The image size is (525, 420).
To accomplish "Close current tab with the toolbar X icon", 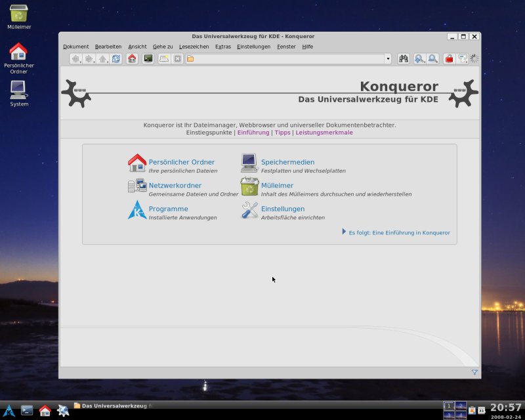I will tap(177, 59).
